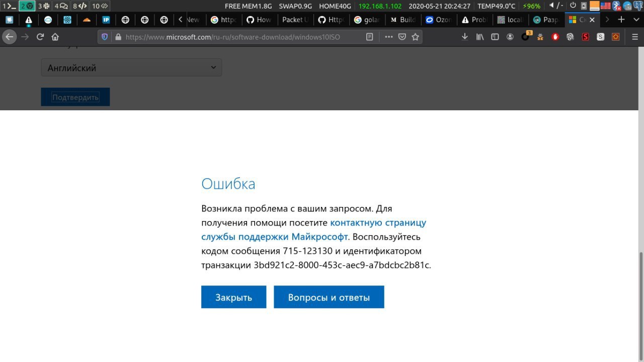Select the pinned IP tab
Screen dimensions: 644x362
pos(106,20)
